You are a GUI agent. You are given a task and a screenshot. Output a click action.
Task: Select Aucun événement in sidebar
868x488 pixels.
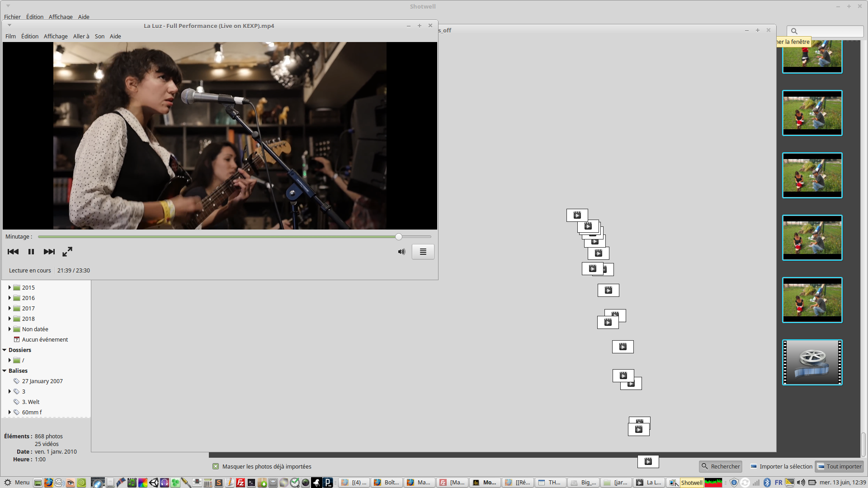(45, 339)
